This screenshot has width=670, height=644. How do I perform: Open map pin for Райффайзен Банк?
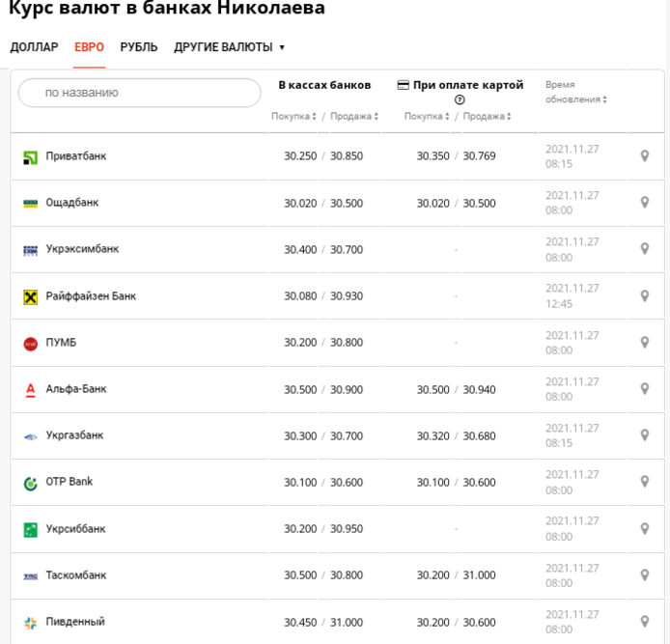tap(644, 295)
